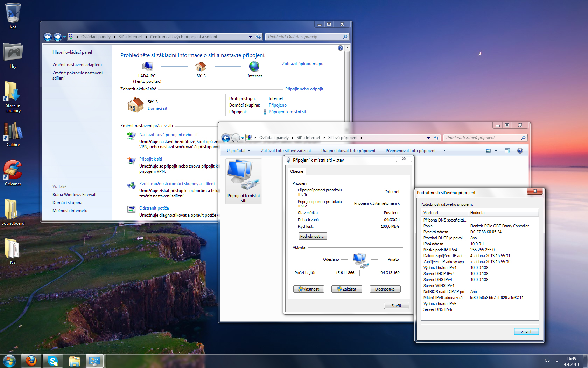
Task: Click the help icon in Síťová připojení toolbar
Action: (x=520, y=151)
